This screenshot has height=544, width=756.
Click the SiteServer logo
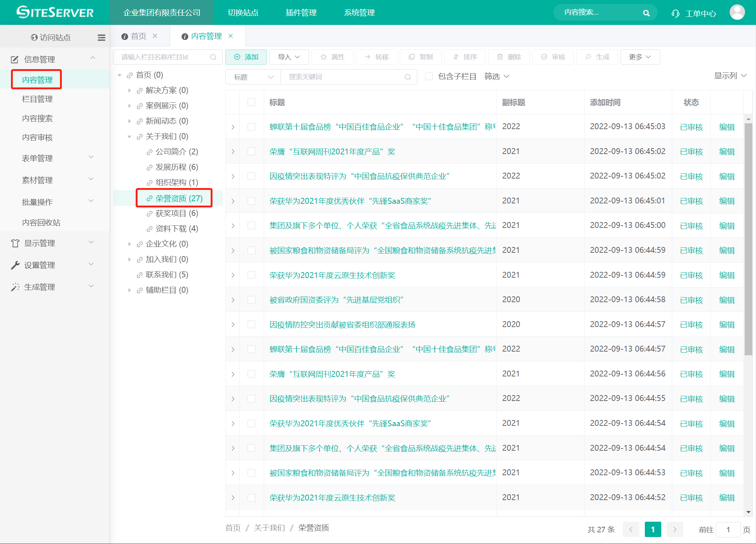55,12
